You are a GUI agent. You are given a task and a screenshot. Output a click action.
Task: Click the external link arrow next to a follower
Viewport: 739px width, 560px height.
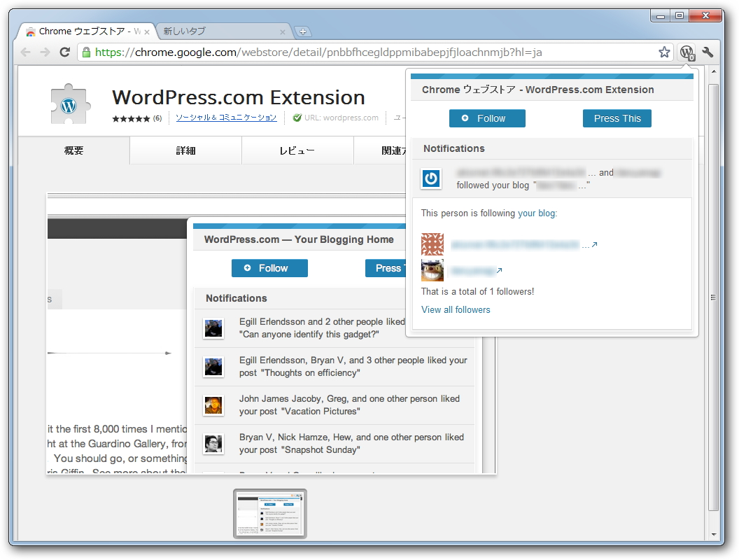[596, 244]
